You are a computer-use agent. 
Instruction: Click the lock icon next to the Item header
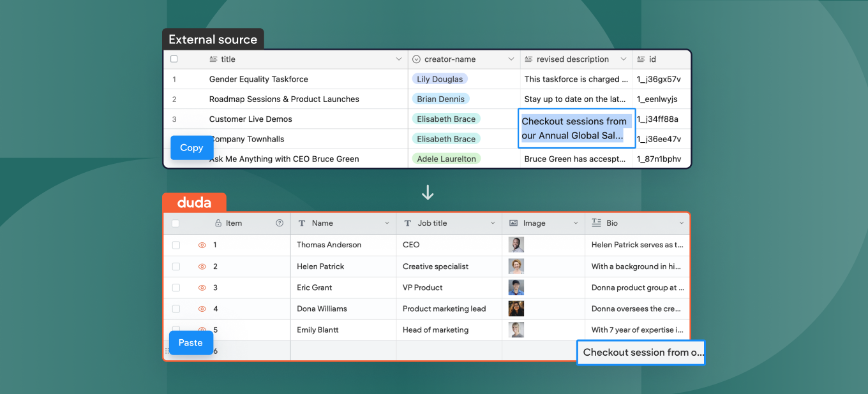pos(218,223)
